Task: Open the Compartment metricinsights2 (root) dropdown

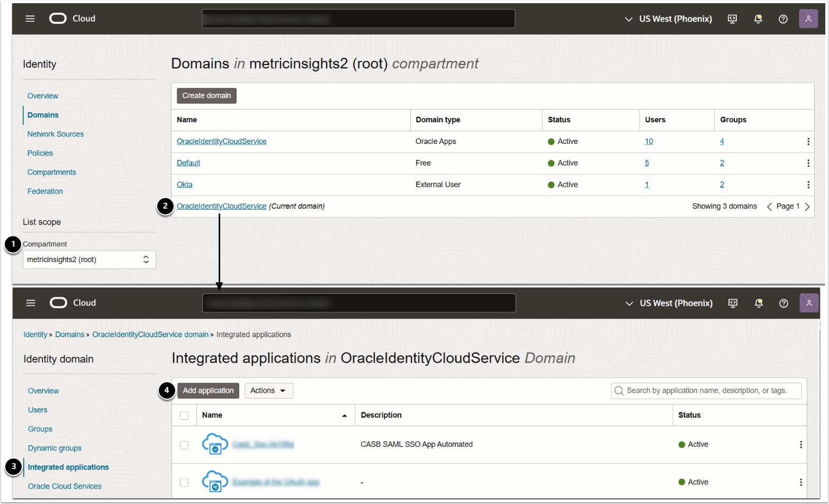Action: point(89,259)
